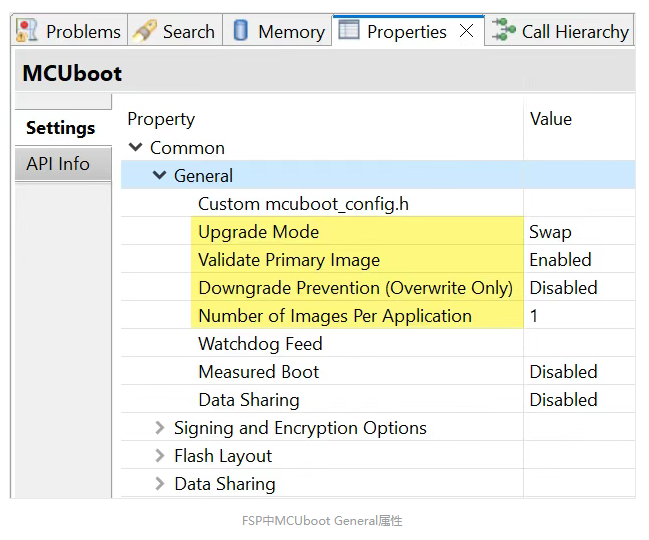Viewport: 649px width, 540px height.
Task: Open the Memory tab
Action: (277, 31)
